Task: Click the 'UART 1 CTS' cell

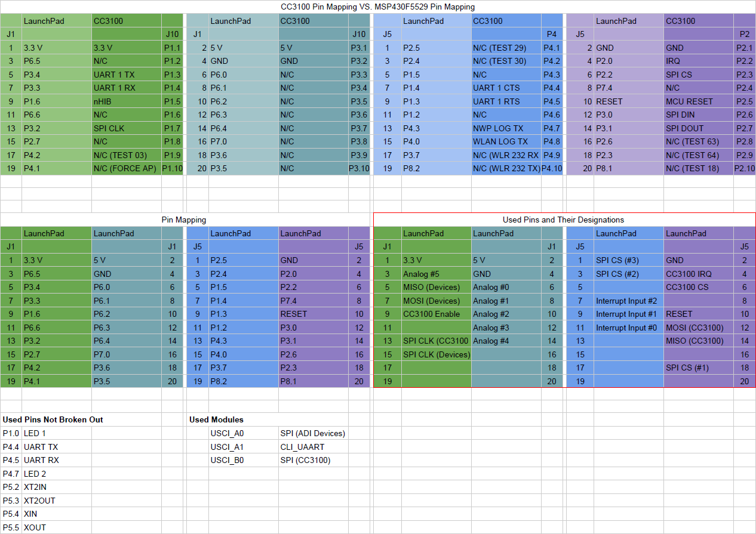Action: pyautogui.click(x=506, y=88)
